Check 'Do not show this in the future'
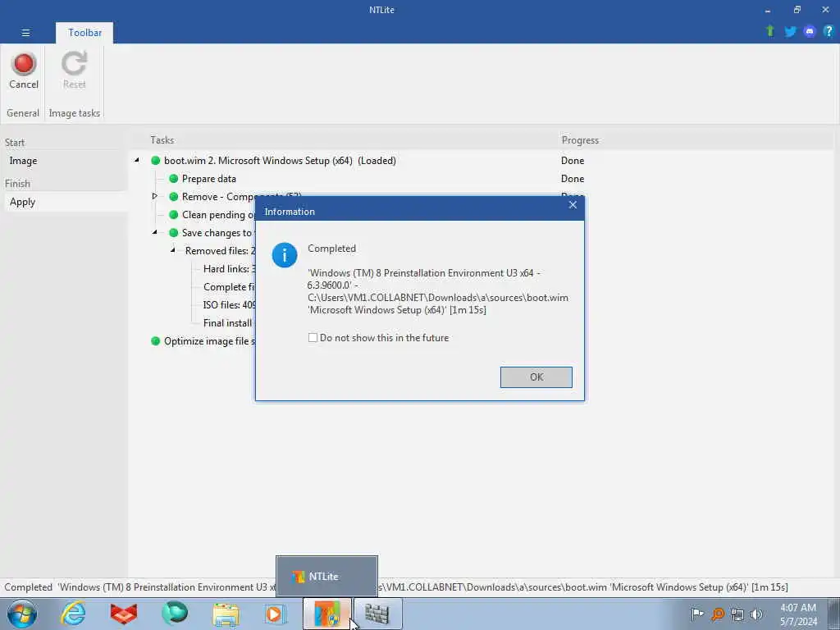Screen dimensions: 840x630 [313, 337]
